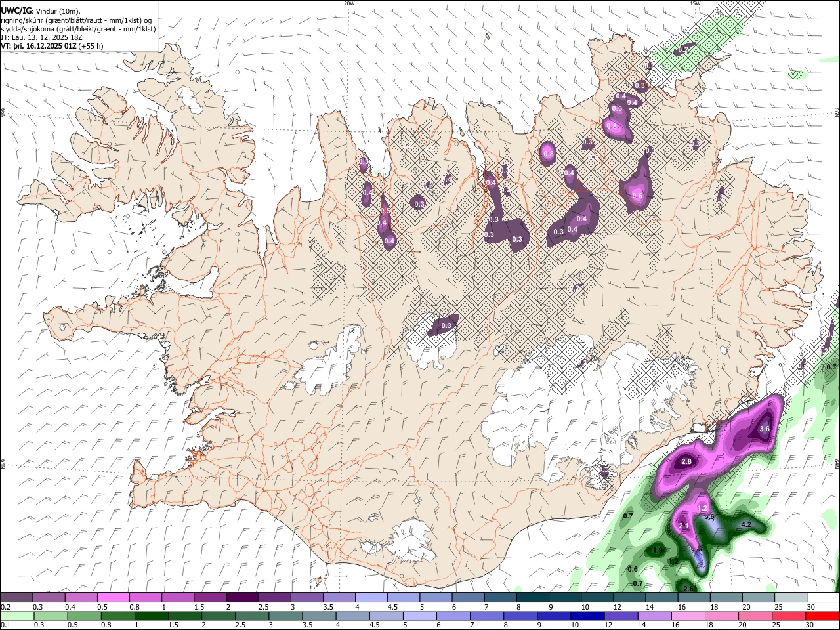Pick the 0.5 swatch in the lower legend row

pyautogui.click(x=84, y=616)
